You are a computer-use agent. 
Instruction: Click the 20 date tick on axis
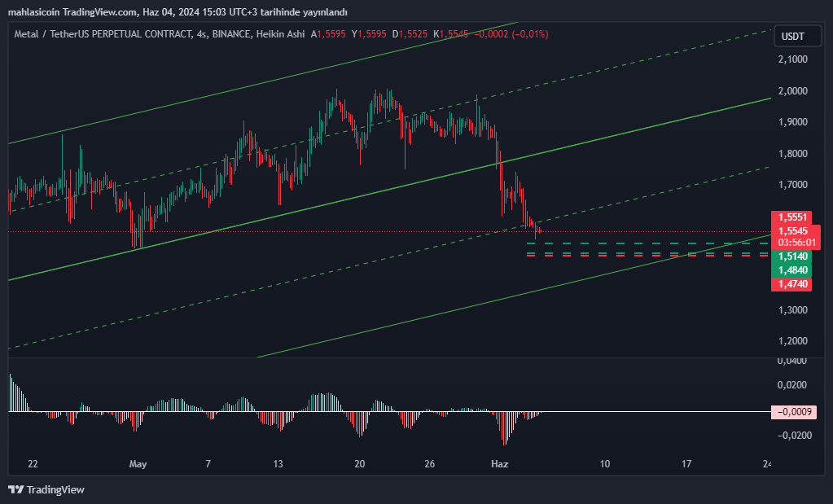[360, 464]
